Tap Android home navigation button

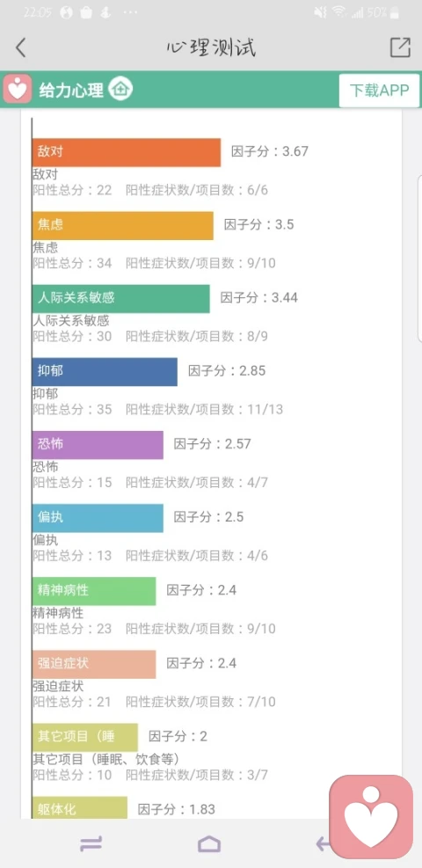click(x=209, y=843)
